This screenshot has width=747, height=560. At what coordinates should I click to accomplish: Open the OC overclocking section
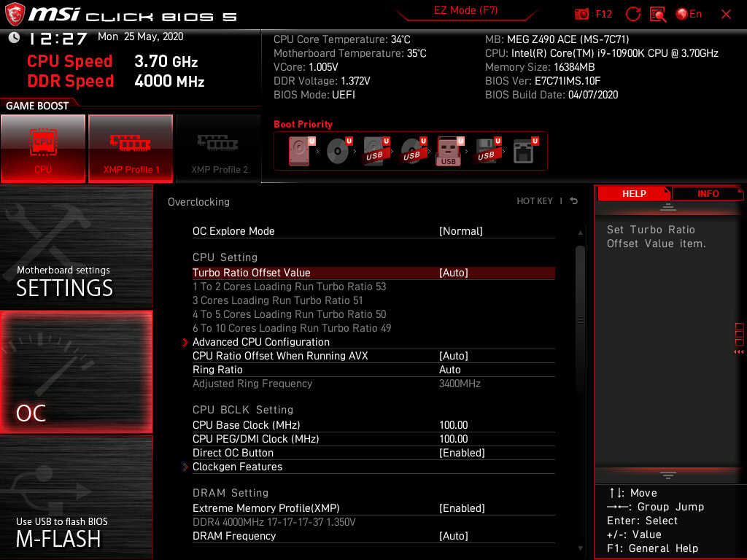point(76,372)
